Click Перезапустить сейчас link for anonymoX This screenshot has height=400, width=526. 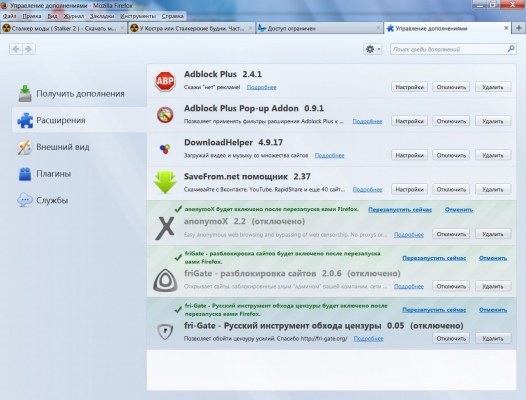pos(400,210)
